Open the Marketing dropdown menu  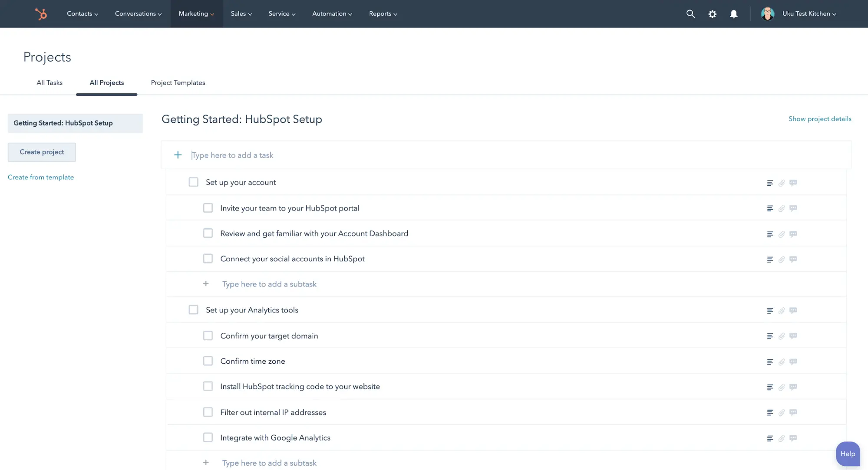click(x=196, y=13)
